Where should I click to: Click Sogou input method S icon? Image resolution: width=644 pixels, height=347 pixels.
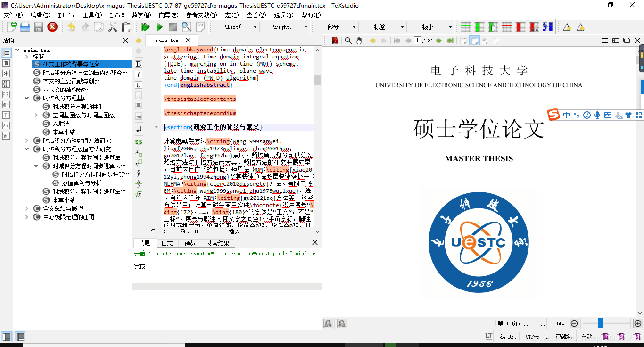click(553, 115)
